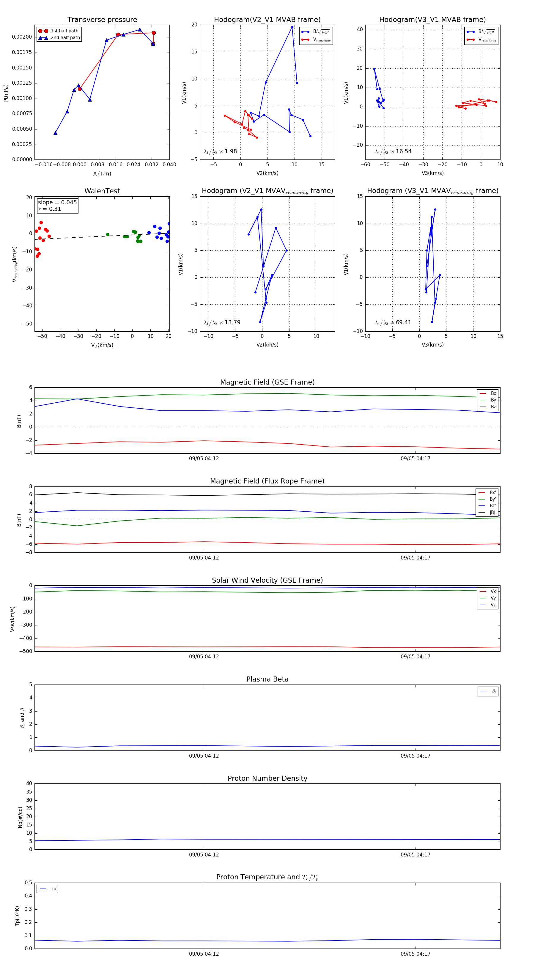
Task: Select the '|B|' legend entry
Action: tap(487, 513)
